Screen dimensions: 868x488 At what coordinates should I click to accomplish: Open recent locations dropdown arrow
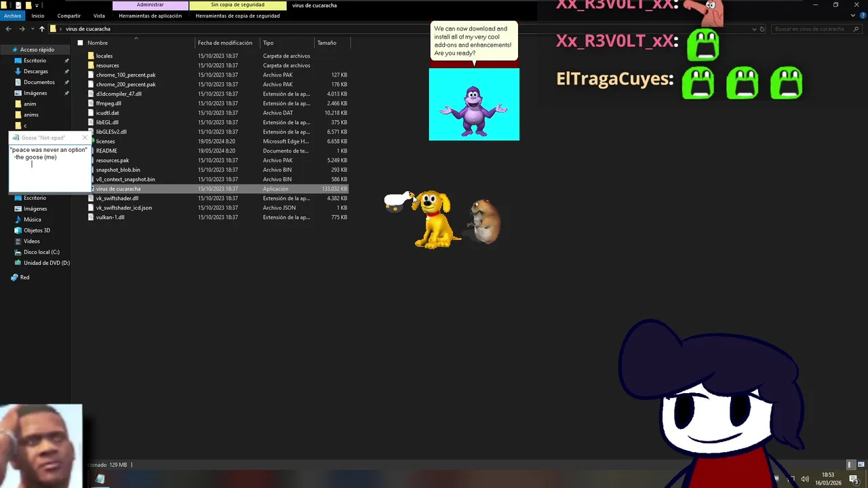point(32,29)
